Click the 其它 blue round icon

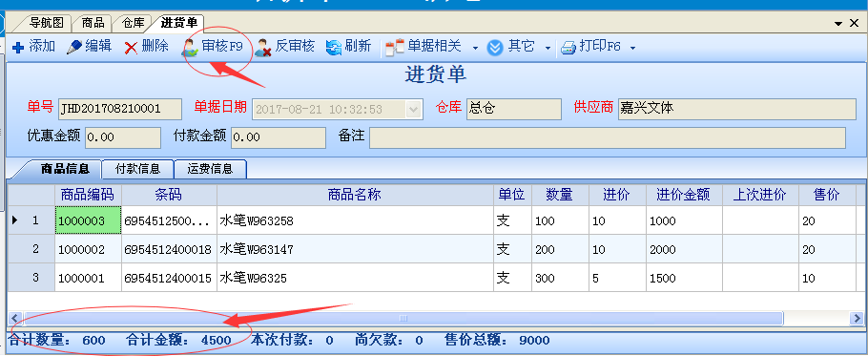tap(494, 48)
